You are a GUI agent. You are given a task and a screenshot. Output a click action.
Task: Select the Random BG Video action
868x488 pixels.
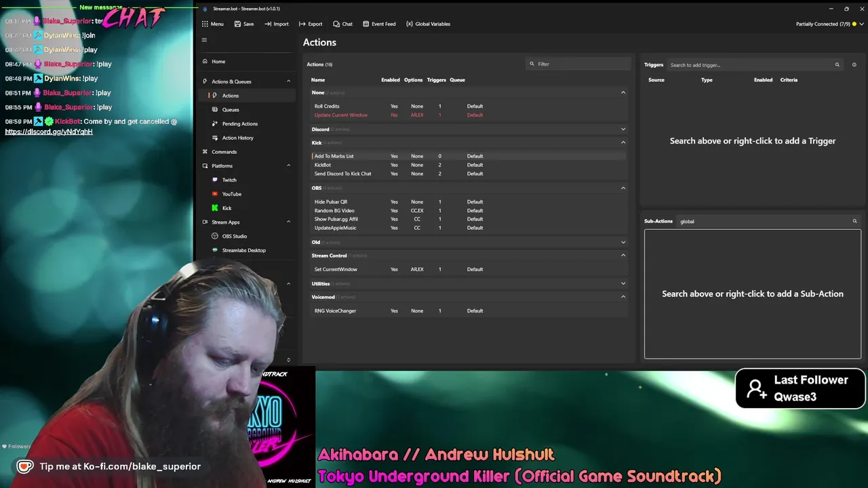(467, 211)
